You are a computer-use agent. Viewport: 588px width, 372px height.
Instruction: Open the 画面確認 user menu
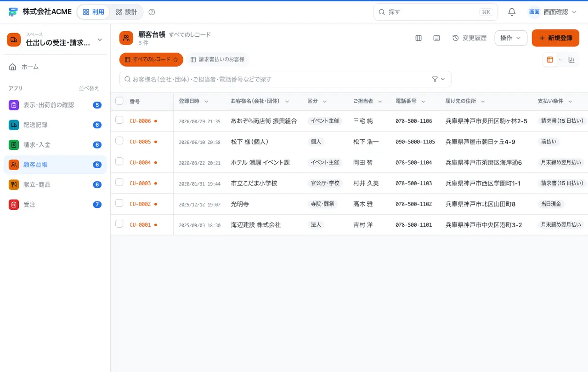pos(552,12)
